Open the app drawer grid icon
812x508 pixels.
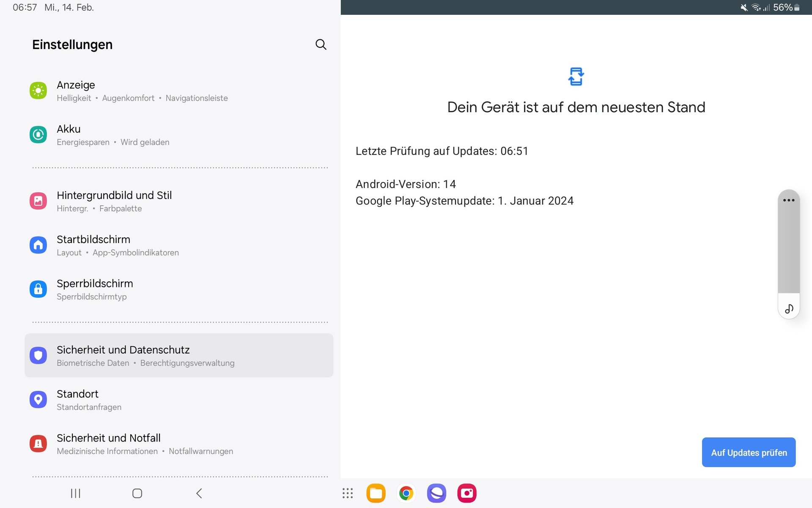347,493
